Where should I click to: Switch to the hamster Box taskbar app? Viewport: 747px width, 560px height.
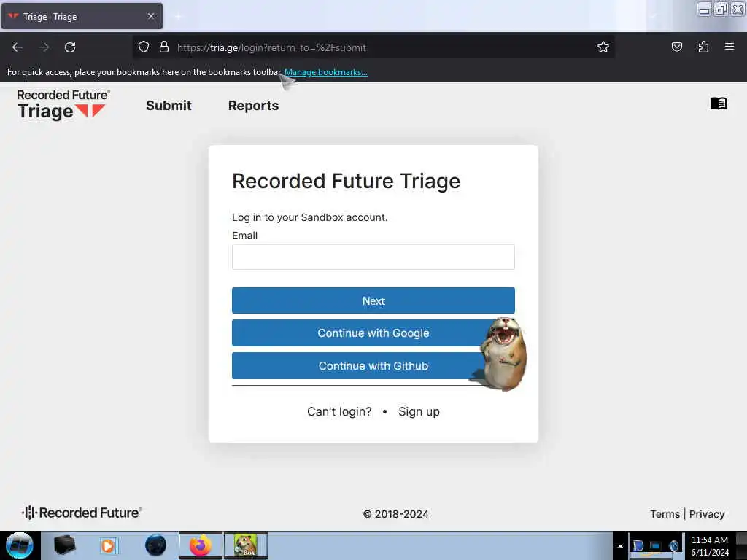point(246,545)
